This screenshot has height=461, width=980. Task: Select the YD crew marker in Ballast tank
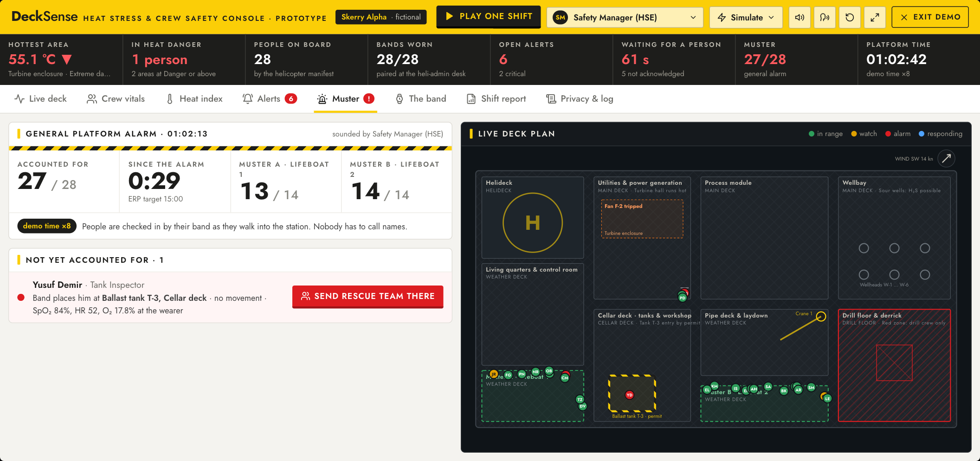click(629, 395)
